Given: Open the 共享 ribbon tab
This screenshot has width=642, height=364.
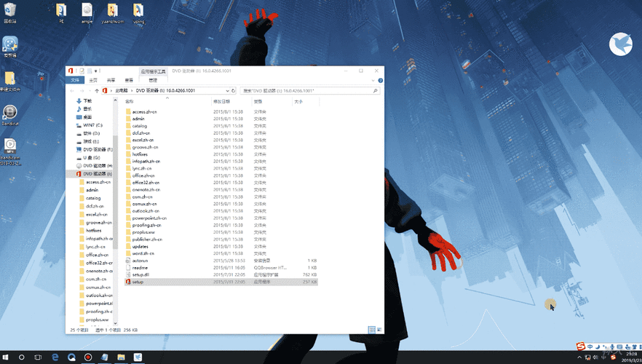Looking at the screenshot, I should (x=111, y=80).
